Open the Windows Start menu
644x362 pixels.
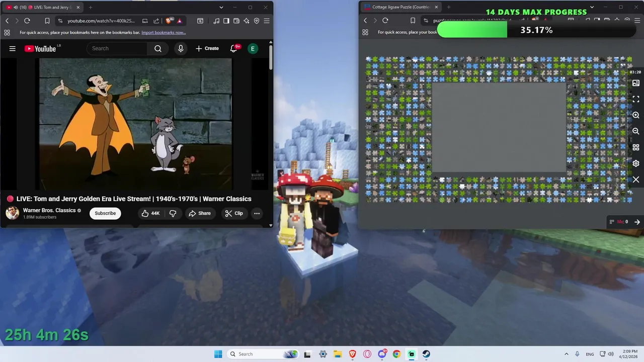click(218, 354)
